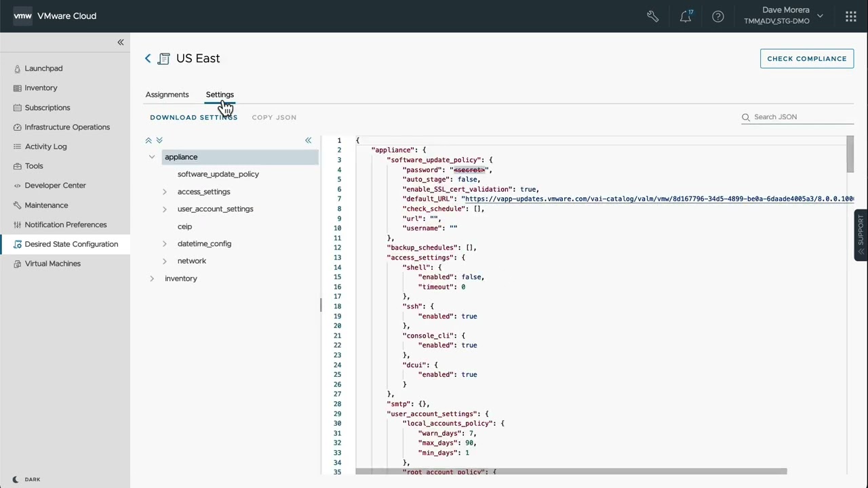The width and height of the screenshot is (868, 488).
Task: Open Tools from sidebar menu
Action: 34,166
